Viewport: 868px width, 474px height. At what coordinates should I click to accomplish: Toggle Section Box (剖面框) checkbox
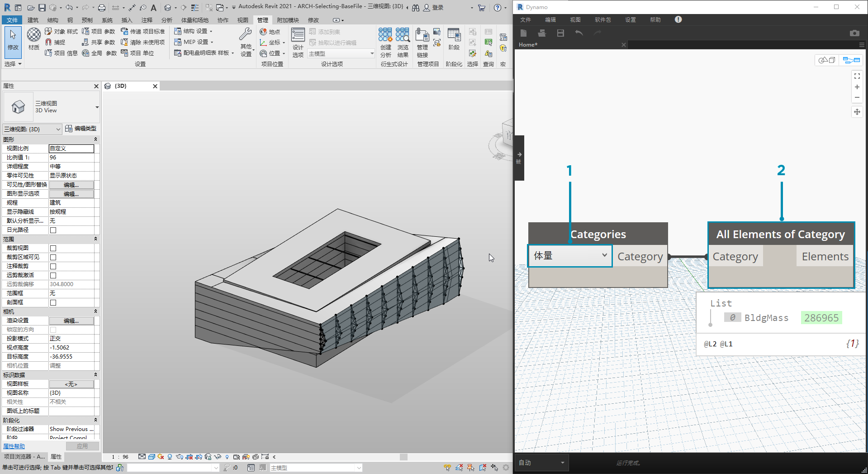point(53,302)
